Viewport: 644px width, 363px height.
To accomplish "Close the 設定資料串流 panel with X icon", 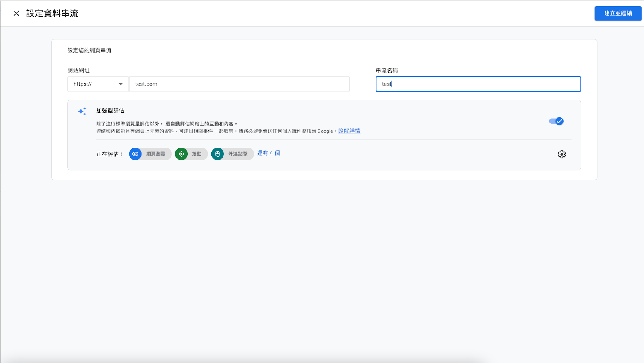I will pyautogui.click(x=17, y=13).
